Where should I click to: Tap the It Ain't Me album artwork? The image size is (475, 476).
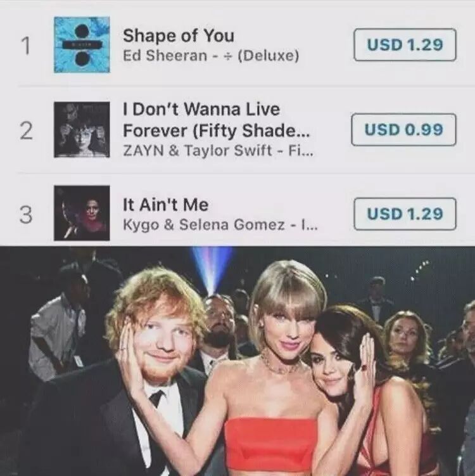point(82,213)
